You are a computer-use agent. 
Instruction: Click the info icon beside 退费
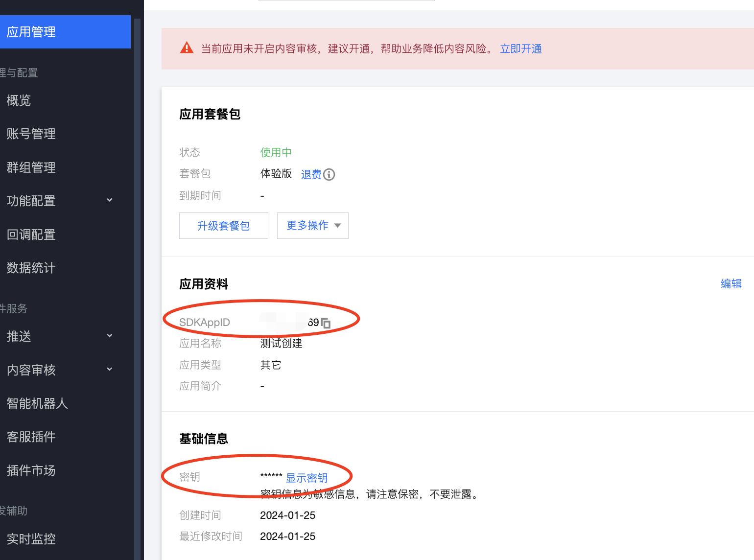330,175
